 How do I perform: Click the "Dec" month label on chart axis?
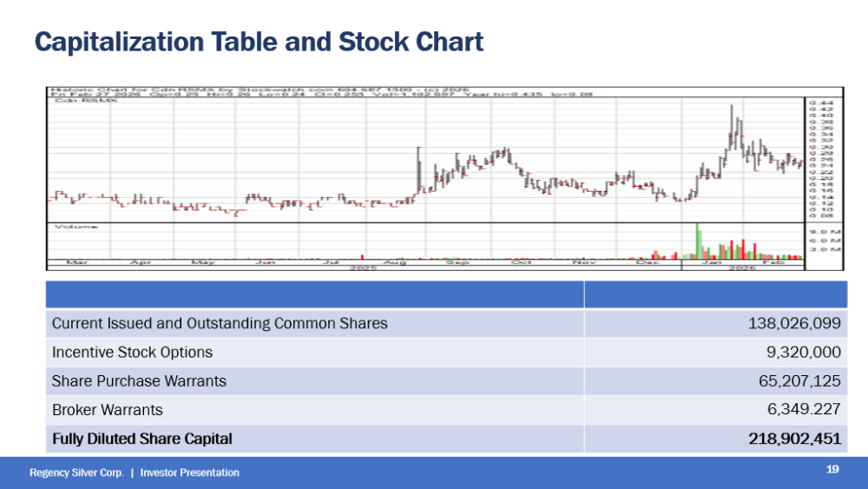[647, 261]
